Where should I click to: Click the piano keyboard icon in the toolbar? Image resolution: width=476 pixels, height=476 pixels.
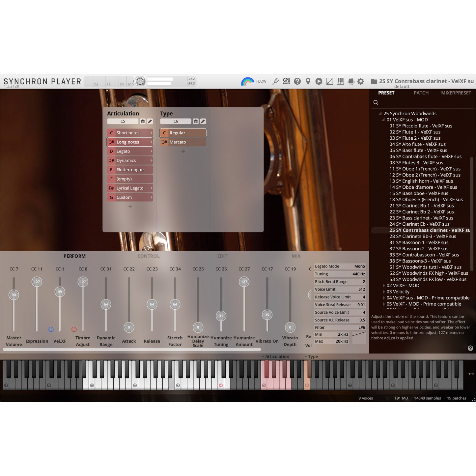point(340,81)
